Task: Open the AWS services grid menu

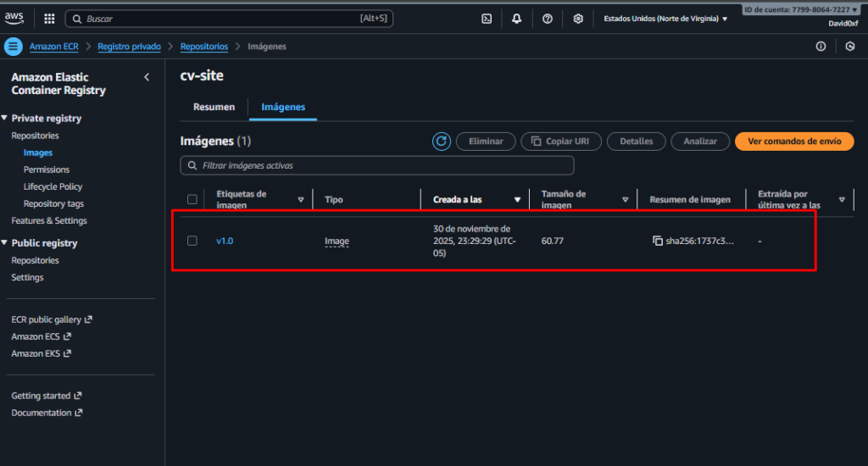Action: tap(49, 19)
